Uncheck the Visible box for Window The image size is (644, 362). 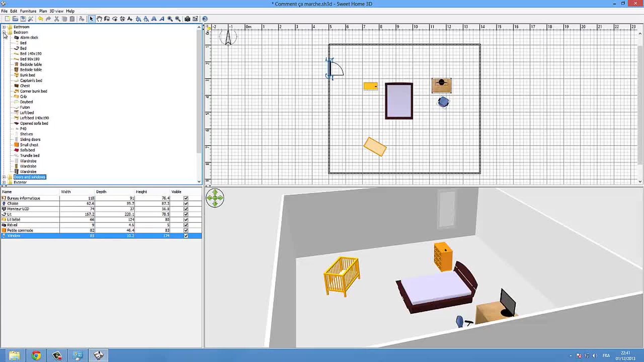[x=186, y=236]
